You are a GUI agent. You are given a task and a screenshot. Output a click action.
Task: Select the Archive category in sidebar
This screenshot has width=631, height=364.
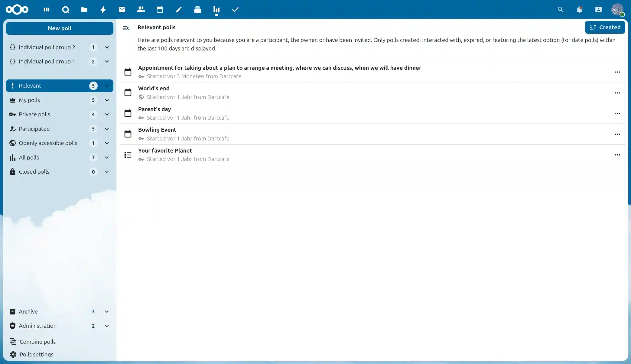click(28, 311)
